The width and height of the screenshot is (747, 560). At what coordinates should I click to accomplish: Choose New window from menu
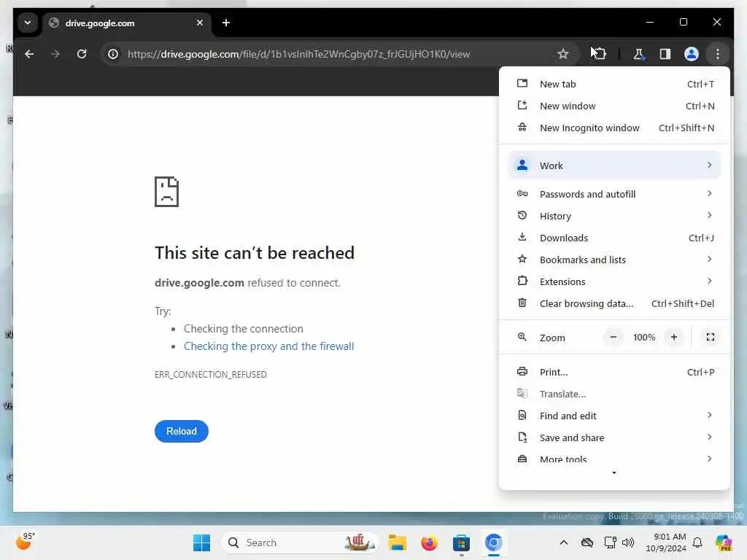point(614,106)
